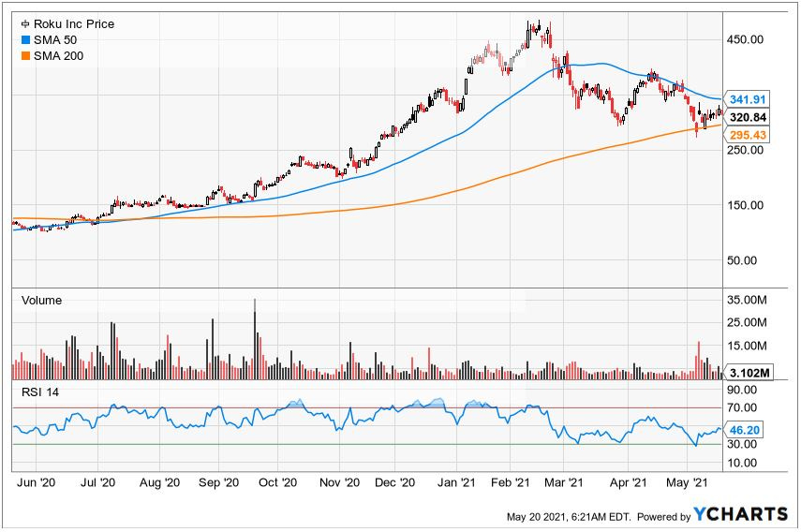
Task: Click the 70.00 RSI axis label
Action: click(x=742, y=407)
